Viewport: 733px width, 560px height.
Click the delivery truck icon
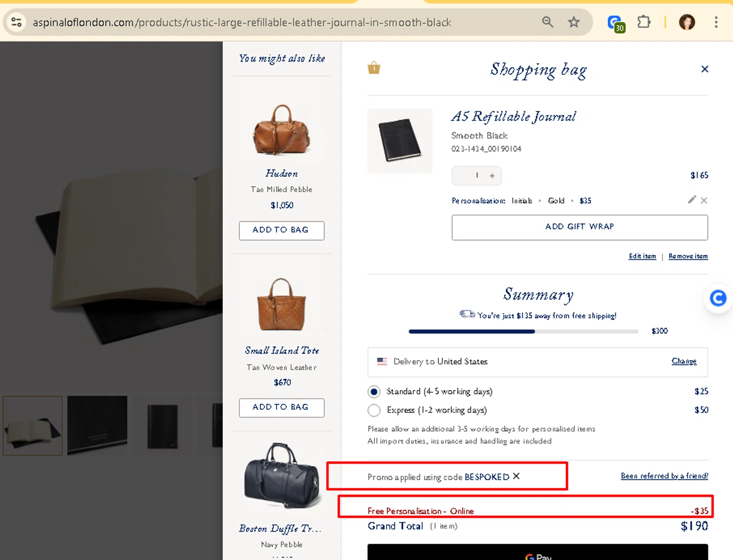(x=467, y=314)
